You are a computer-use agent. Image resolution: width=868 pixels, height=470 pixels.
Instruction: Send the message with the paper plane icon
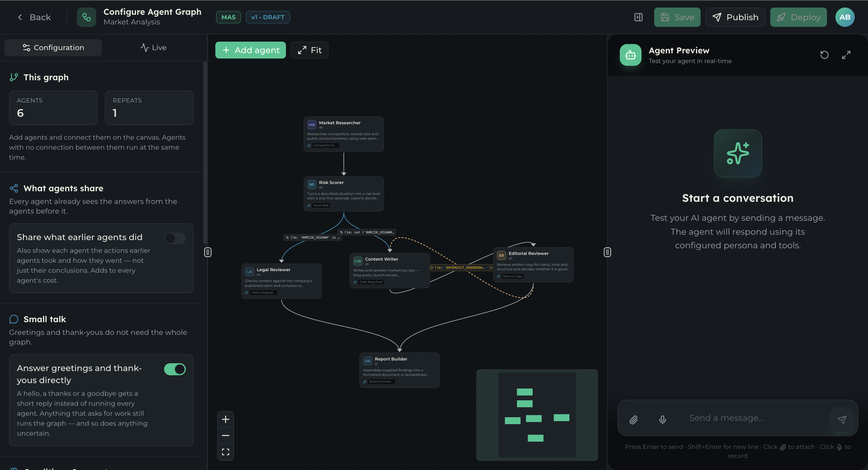point(842,419)
